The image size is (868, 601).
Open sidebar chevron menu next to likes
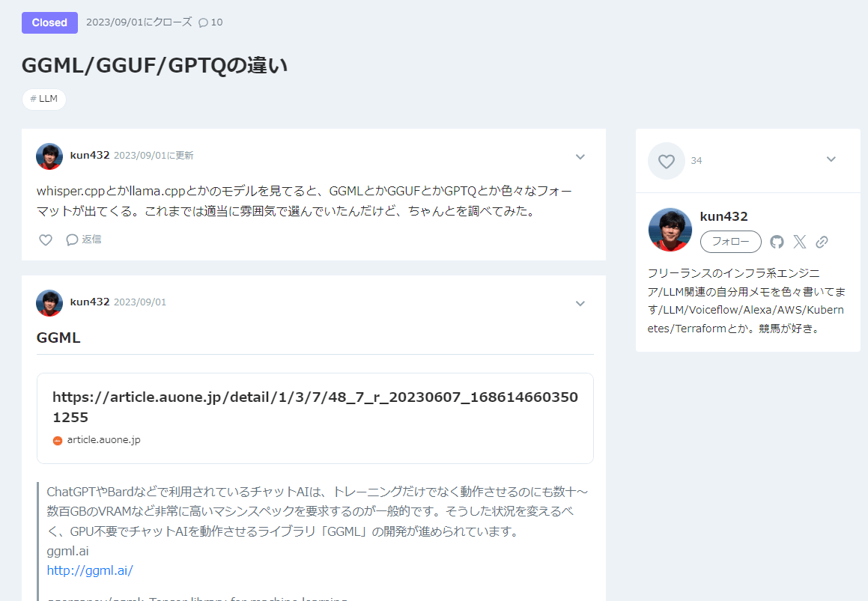(x=831, y=159)
